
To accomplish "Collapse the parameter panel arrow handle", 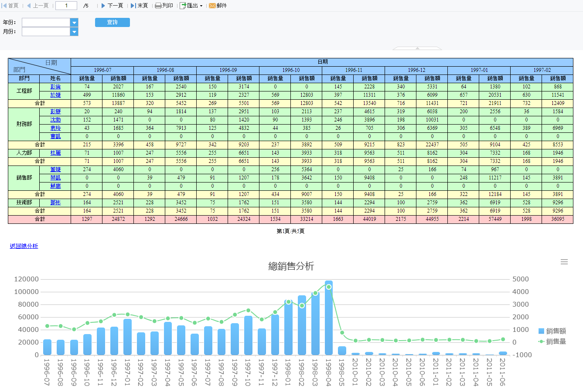I will (417, 48).
